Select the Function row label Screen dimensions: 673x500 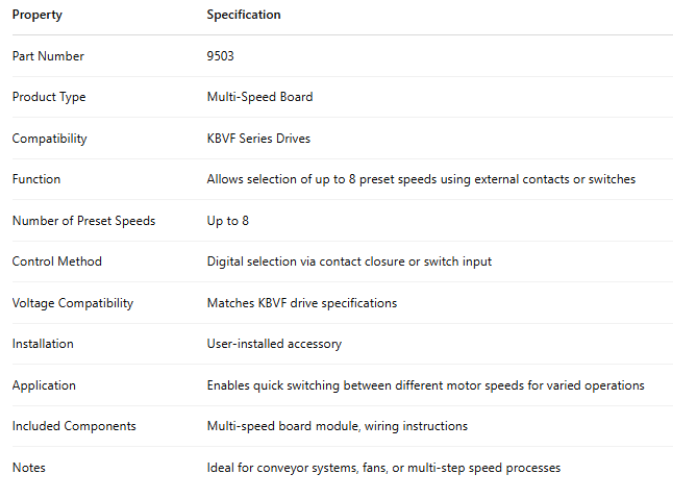coord(36,179)
